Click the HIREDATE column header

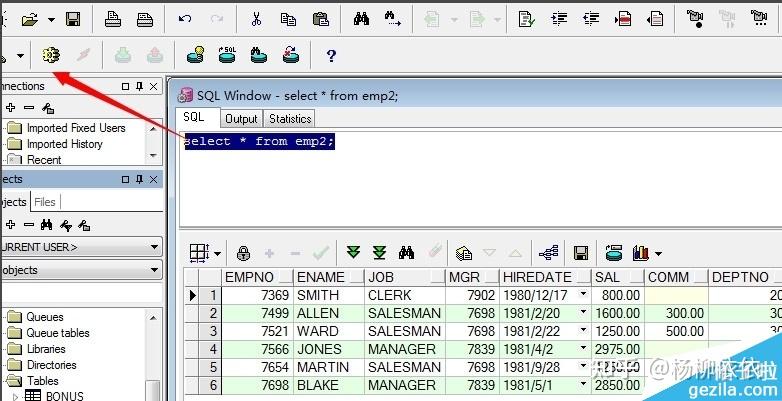click(x=546, y=277)
